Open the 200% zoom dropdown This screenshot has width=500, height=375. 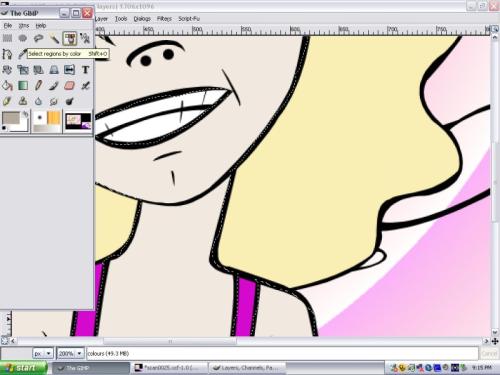point(70,353)
